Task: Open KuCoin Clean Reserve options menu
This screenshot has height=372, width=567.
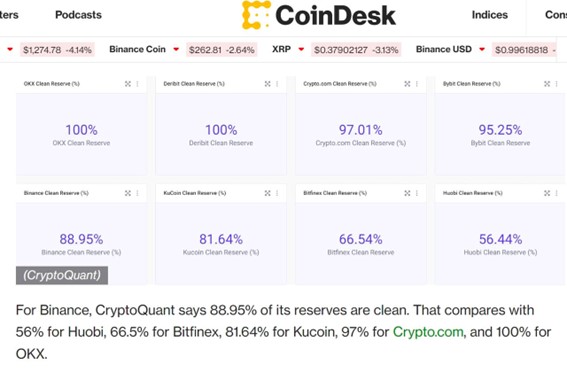Action: tap(277, 193)
